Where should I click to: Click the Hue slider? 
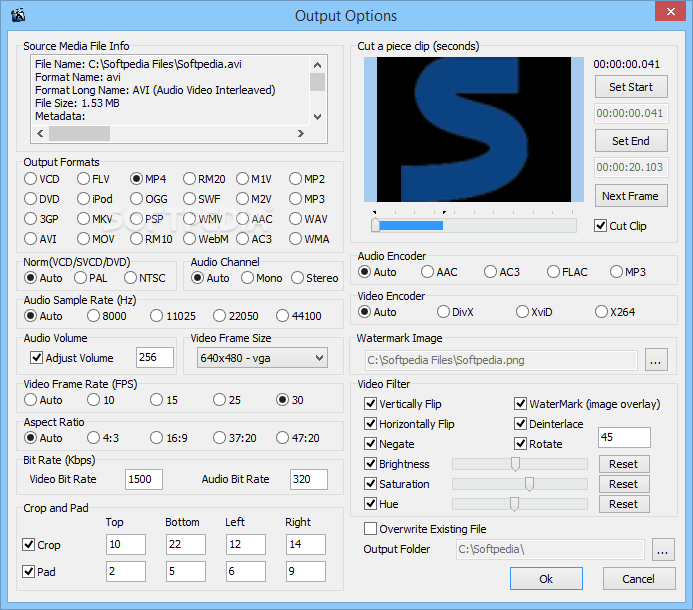[x=520, y=504]
